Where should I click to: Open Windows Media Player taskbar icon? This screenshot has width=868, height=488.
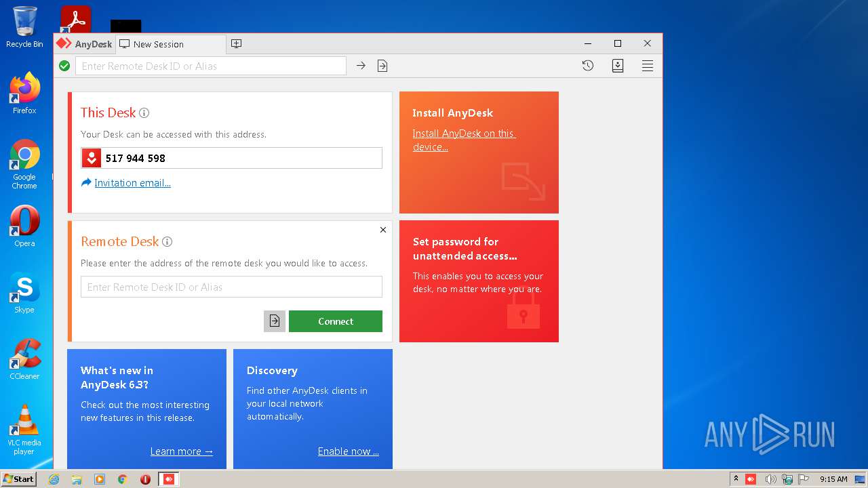(x=100, y=479)
